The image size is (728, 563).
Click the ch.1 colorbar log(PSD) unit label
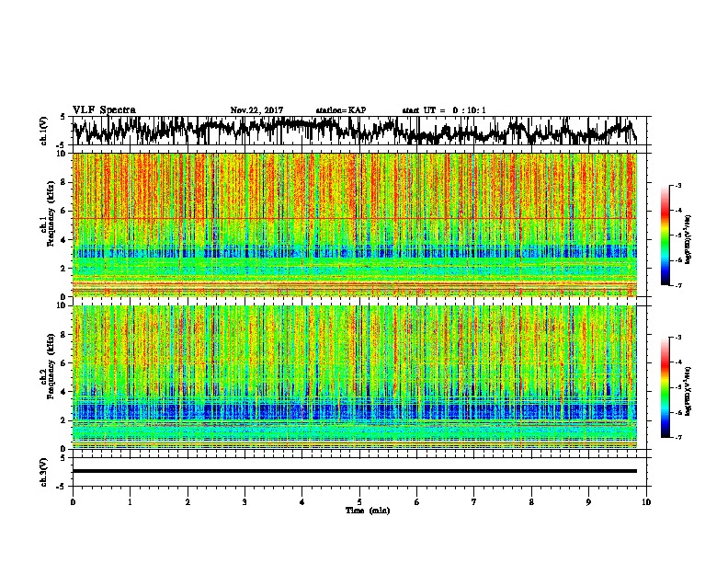click(x=688, y=240)
